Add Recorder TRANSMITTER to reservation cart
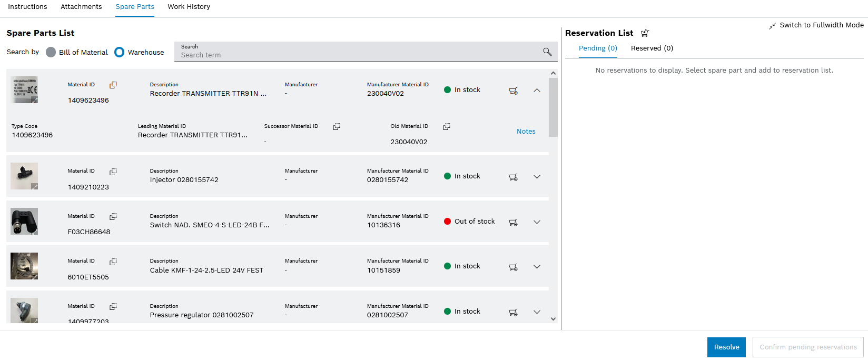 coord(514,91)
